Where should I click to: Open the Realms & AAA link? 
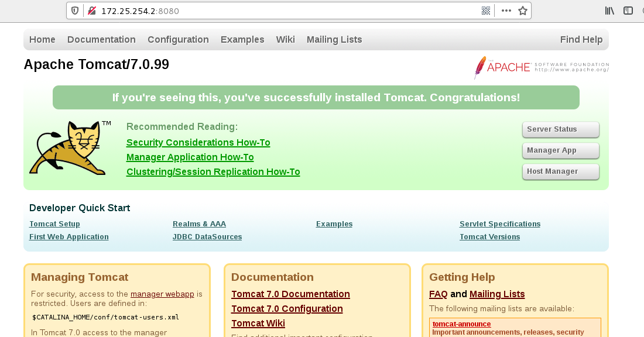click(x=199, y=223)
